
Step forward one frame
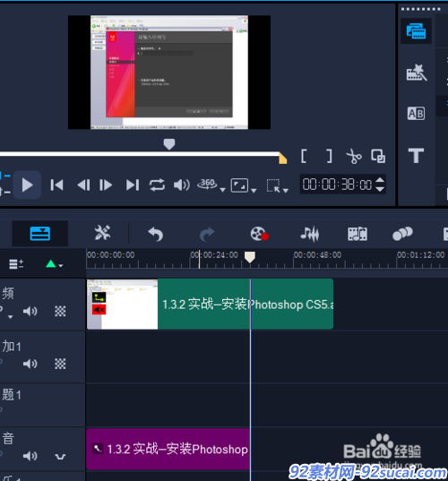[x=106, y=185]
